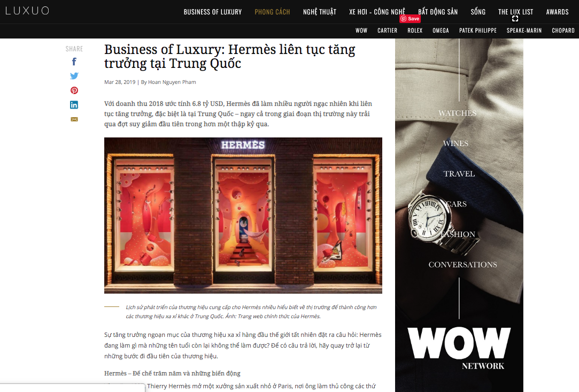Click Chopard brand link
The height and width of the screenshot is (392, 579).
point(563,30)
